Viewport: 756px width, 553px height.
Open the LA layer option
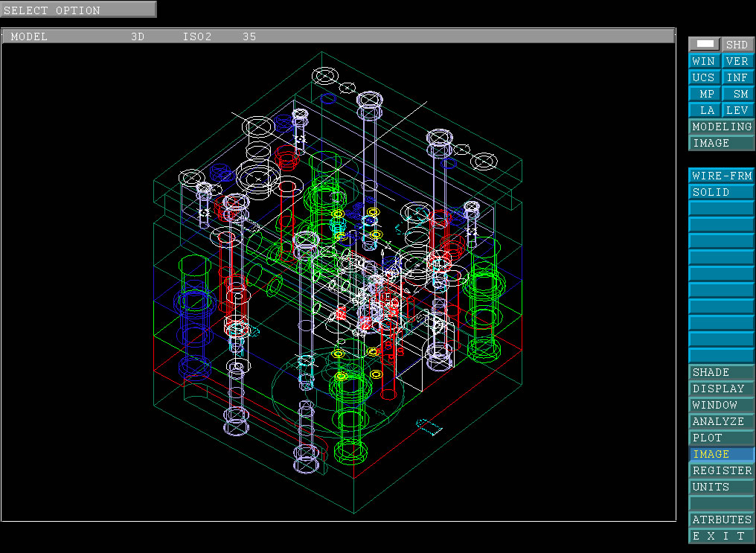[x=704, y=110]
